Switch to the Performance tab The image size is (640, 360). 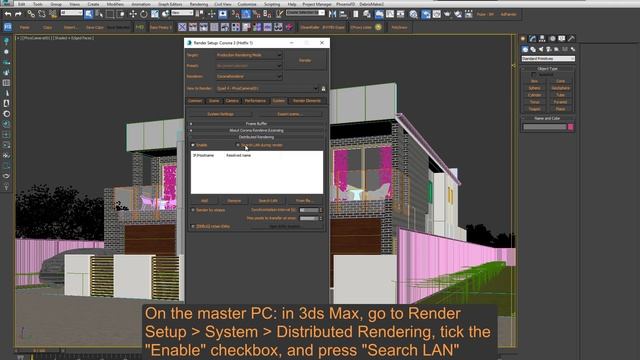coord(255,101)
